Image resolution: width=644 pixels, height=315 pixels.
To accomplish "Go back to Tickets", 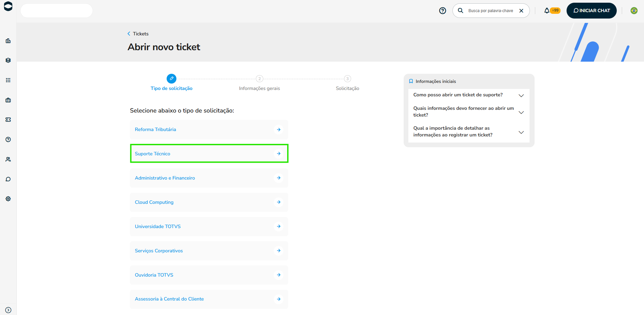I will [x=138, y=34].
